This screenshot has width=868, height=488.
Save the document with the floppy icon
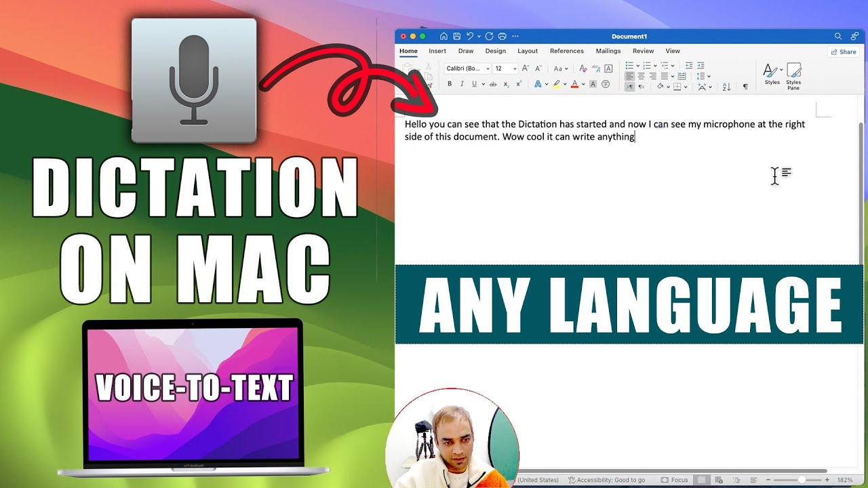[x=457, y=36]
